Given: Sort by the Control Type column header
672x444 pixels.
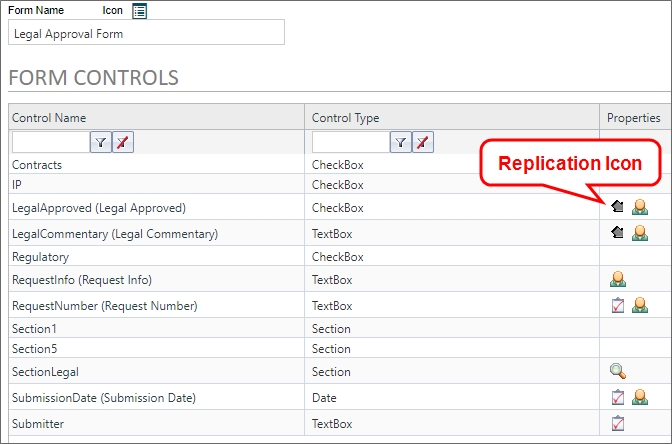Looking at the screenshot, I should (x=345, y=118).
